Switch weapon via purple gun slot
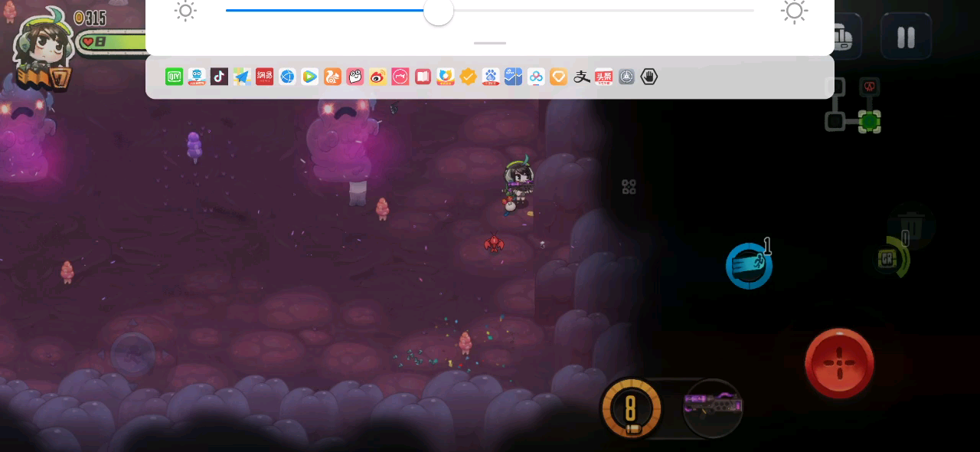 point(712,407)
